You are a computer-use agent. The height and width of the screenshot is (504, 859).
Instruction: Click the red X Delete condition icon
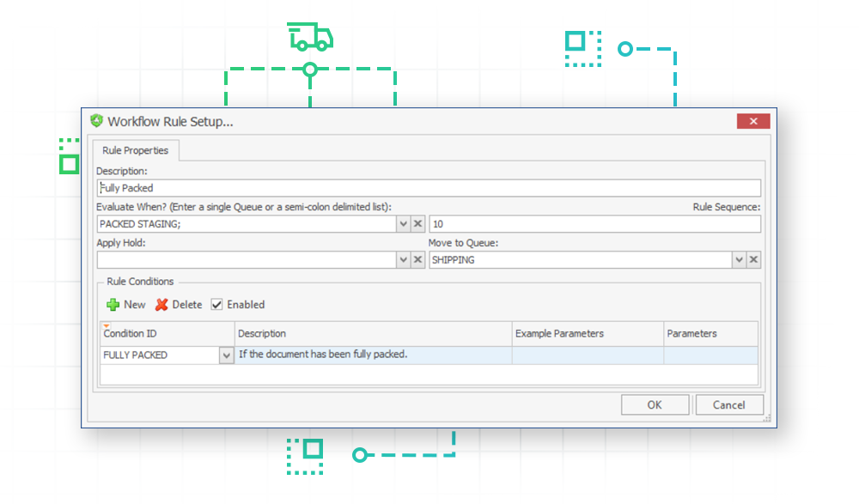161,305
